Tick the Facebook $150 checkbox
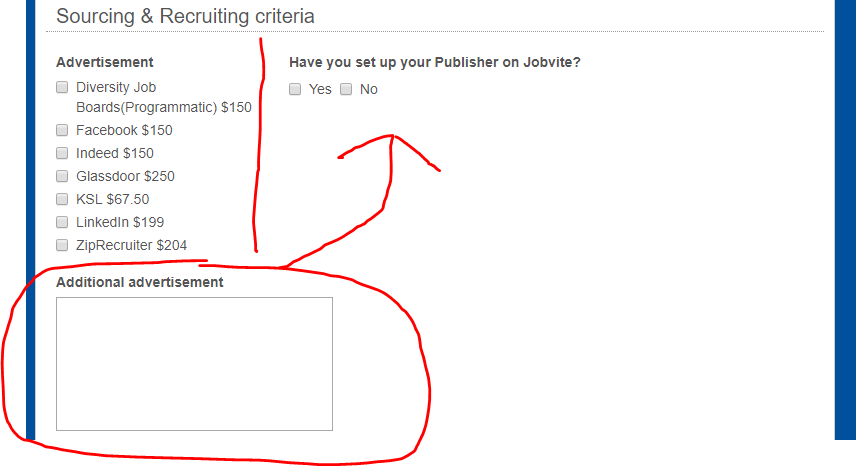 [x=62, y=130]
